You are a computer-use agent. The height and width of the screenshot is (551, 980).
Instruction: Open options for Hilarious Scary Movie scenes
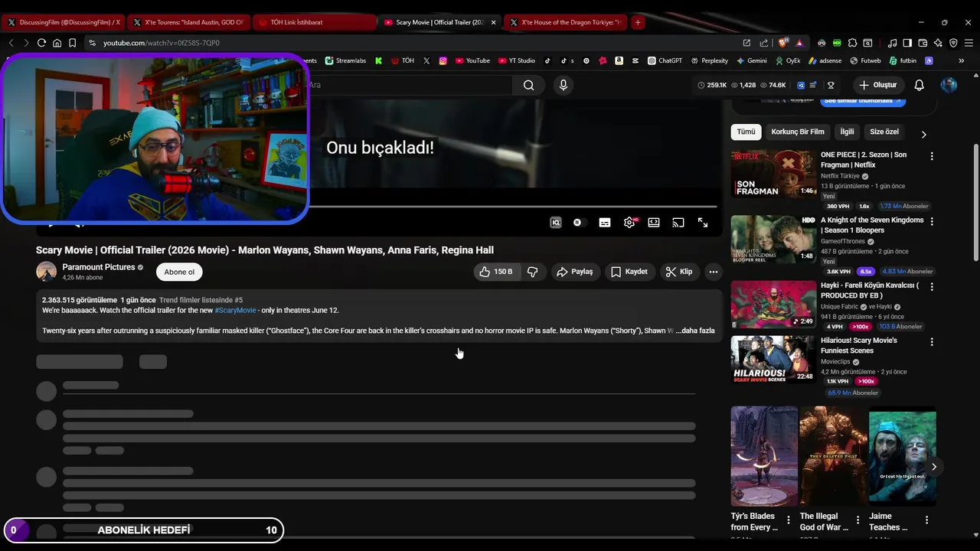click(x=932, y=342)
